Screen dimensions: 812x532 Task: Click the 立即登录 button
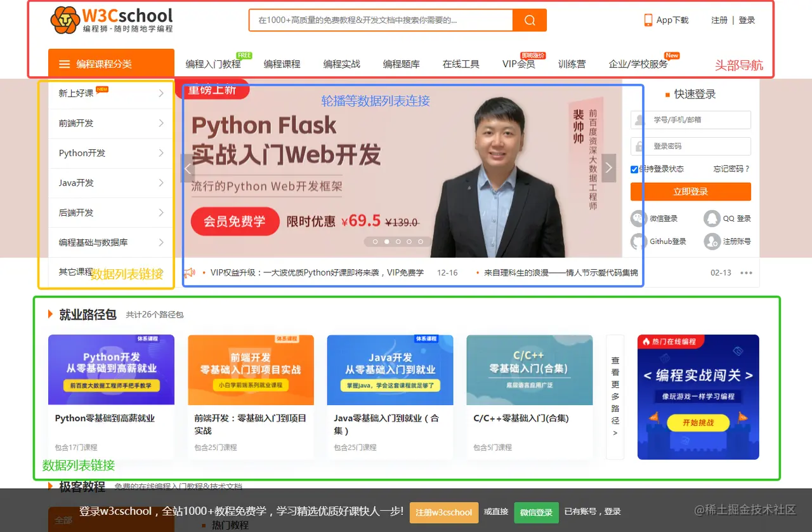point(691,192)
